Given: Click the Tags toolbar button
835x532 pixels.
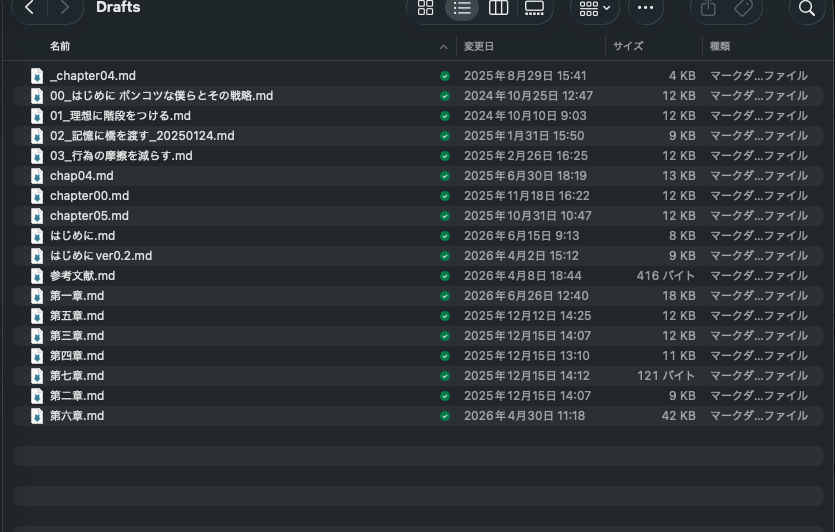Looking at the screenshot, I should point(743,8).
